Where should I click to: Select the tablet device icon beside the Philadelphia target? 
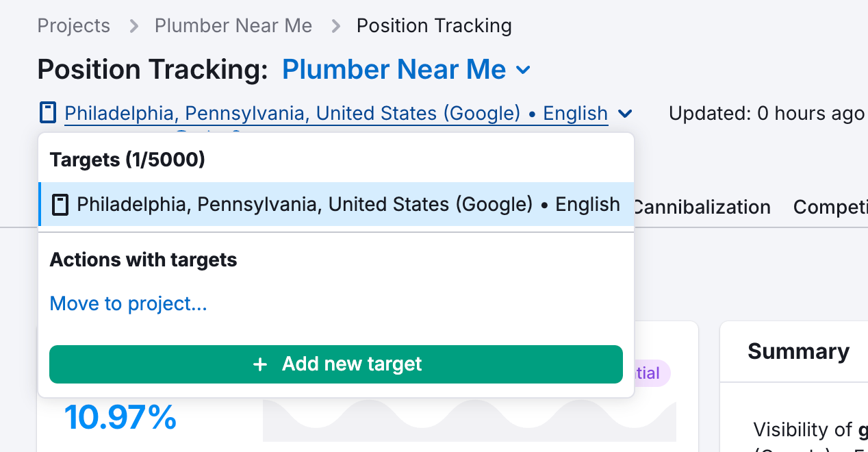pos(47,112)
